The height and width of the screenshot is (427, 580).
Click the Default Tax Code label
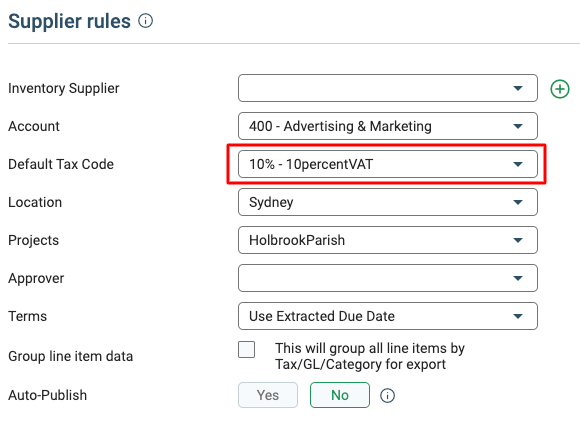pos(61,164)
